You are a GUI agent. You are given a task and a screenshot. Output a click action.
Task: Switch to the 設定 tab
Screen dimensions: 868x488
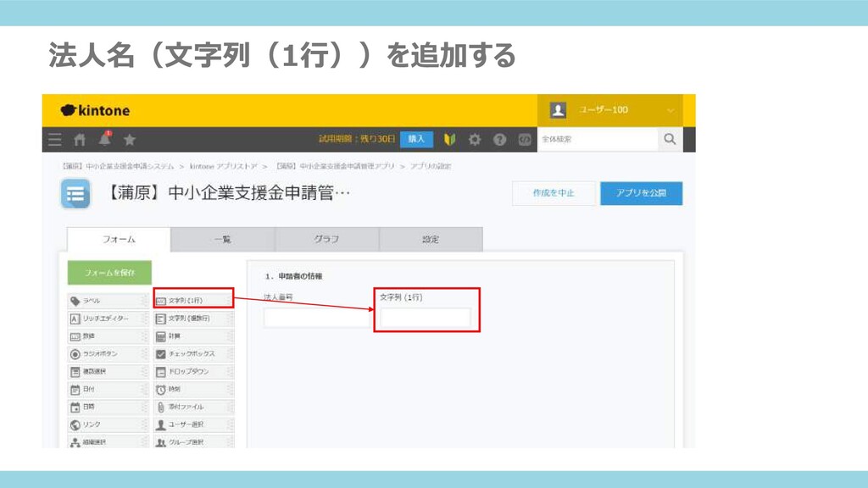coord(431,239)
